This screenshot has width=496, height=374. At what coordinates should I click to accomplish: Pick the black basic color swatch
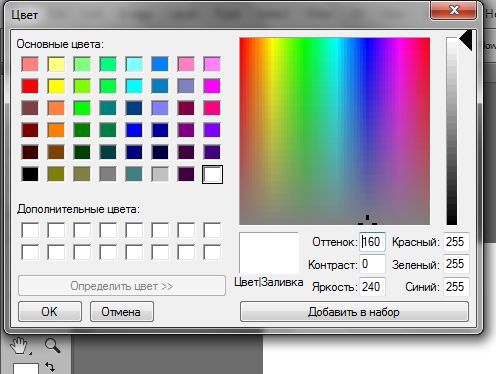tap(30, 174)
